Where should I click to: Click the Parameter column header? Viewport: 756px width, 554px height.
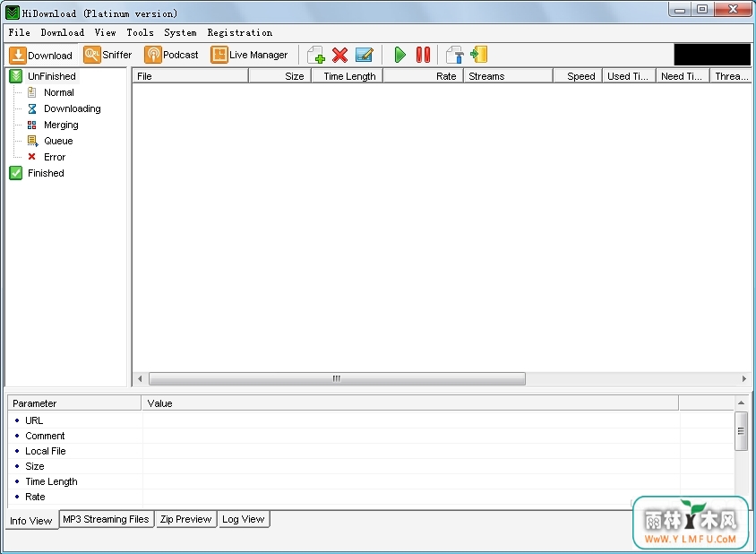(x=74, y=403)
